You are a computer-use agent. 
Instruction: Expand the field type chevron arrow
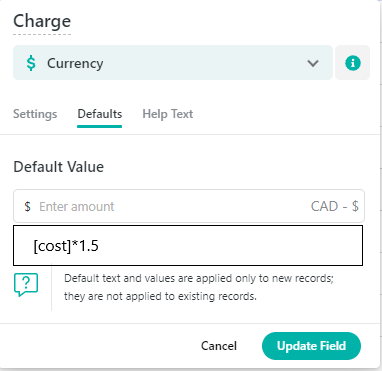coord(313,63)
